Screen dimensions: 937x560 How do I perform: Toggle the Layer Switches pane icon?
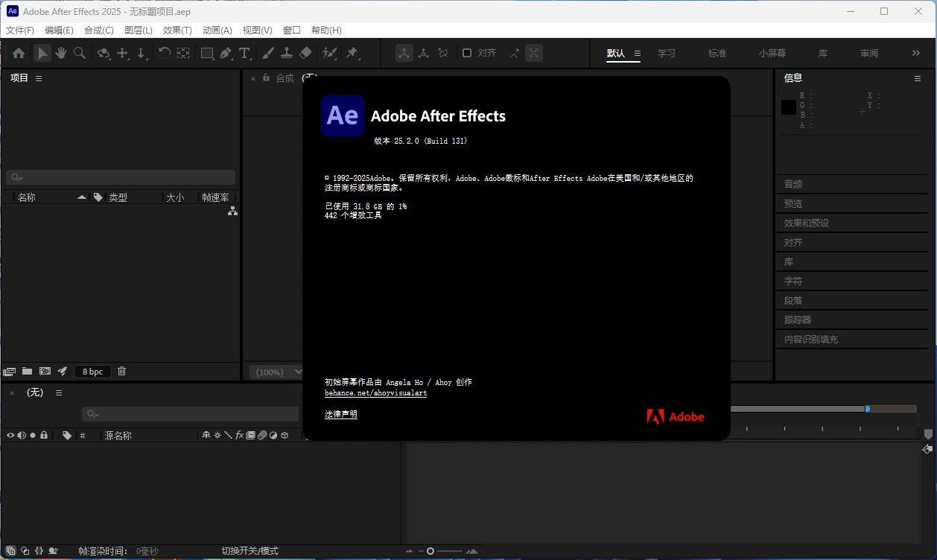10,551
